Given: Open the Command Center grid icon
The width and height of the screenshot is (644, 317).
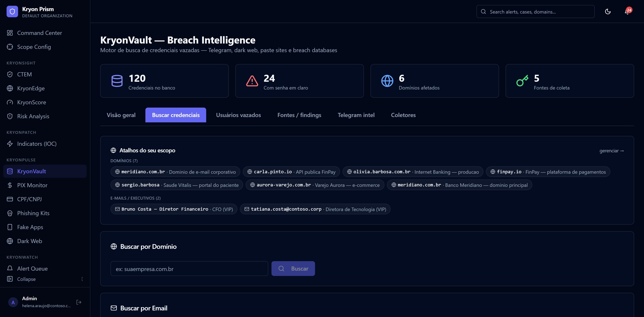Looking at the screenshot, I should tap(10, 33).
